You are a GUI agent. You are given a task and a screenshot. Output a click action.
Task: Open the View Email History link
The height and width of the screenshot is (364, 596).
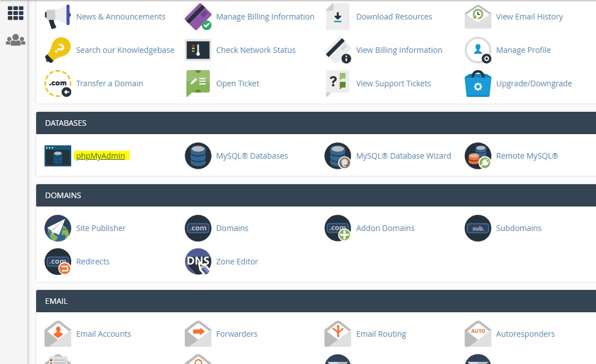529,16
